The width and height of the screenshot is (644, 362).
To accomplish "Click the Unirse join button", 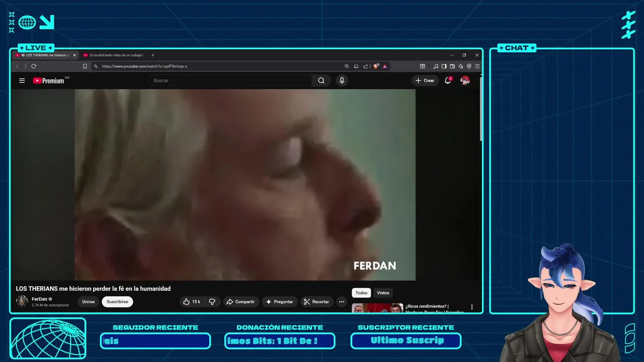I will pyautogui.click(x=89, y=302).
